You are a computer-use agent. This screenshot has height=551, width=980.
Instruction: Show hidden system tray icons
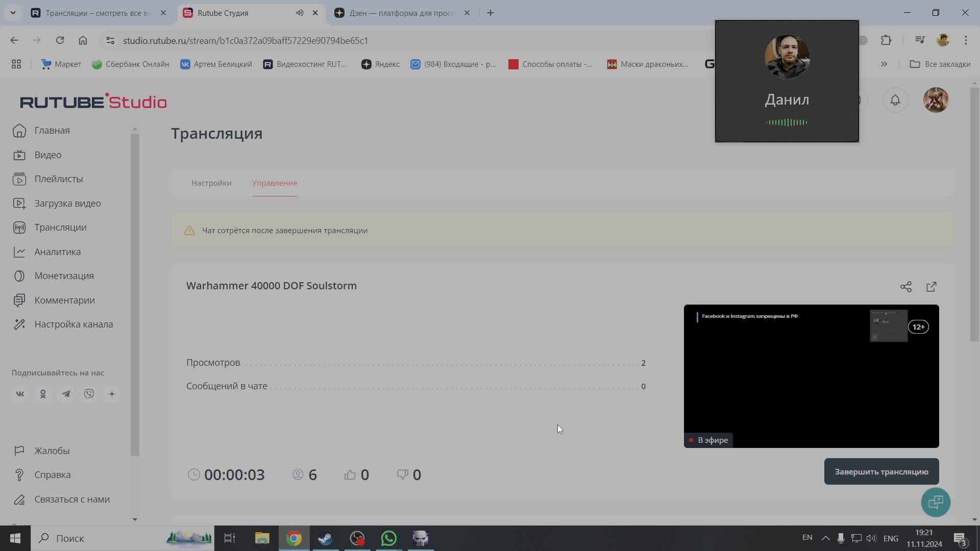(825, 538)
